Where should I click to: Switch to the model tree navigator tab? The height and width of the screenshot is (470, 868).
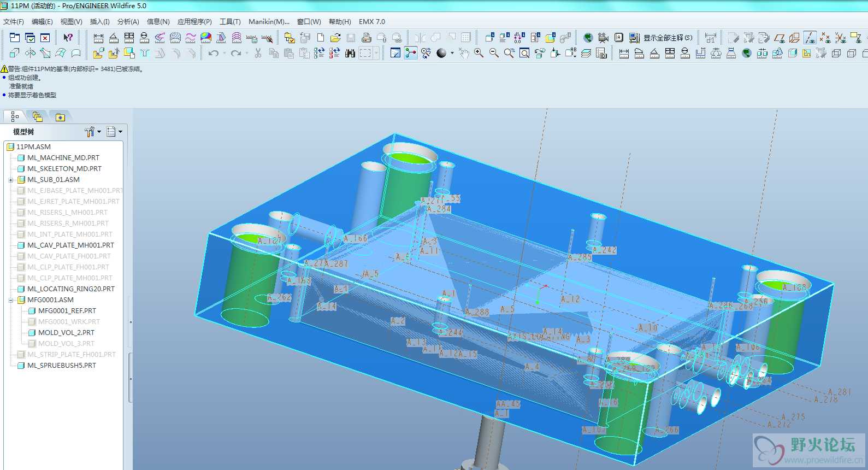click(x=15, y=116)
